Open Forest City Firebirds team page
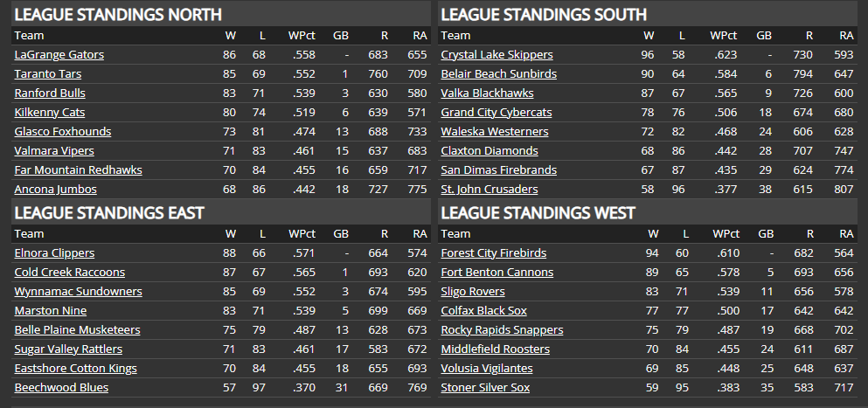868x408 pixels. 494,253
